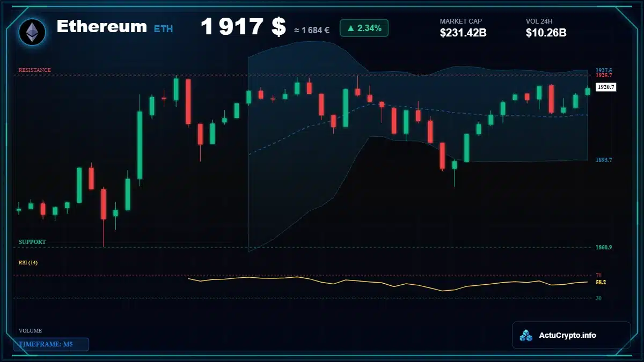The image size is (644, 362).
Task: Click the ≈ 1 684 € conversion value
Action: [x=312, y=30]
